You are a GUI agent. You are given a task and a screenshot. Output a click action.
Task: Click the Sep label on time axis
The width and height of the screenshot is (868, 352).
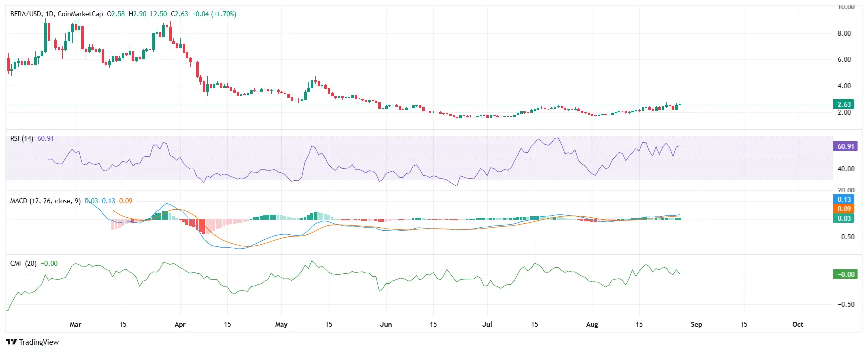click(696, 324)
